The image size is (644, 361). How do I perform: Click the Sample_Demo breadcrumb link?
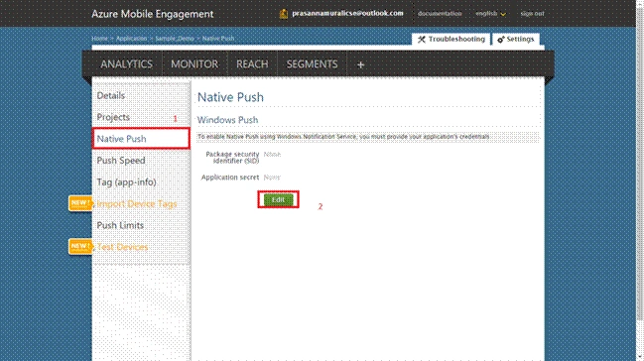175,39
